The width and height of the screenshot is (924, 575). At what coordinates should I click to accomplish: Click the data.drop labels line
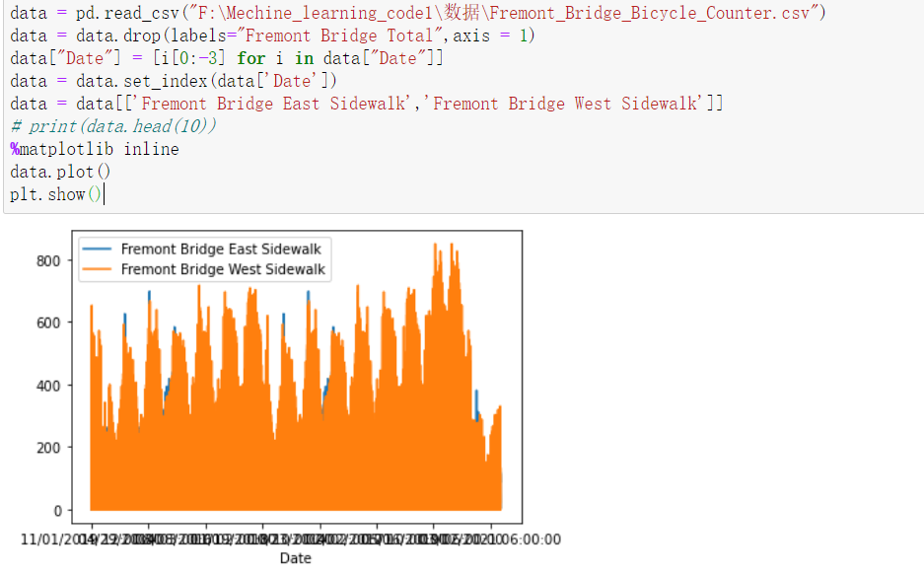(x=272, y=36)
